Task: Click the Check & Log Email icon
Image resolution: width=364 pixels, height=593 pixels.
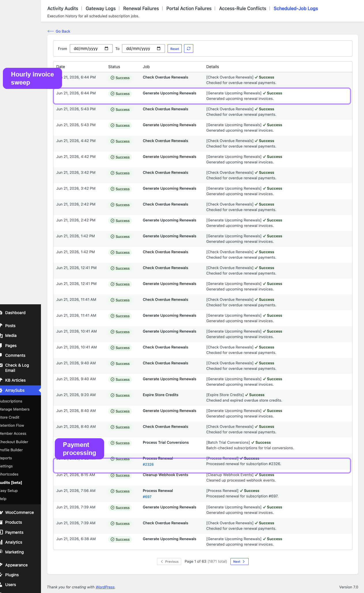Action: coord(1,365)
